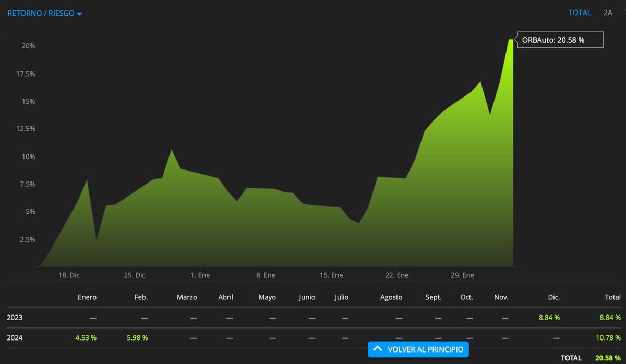Click the 22. Ene axis label
Image resolution: width=626 pixels, height=364 pixels.
[396, 275]
